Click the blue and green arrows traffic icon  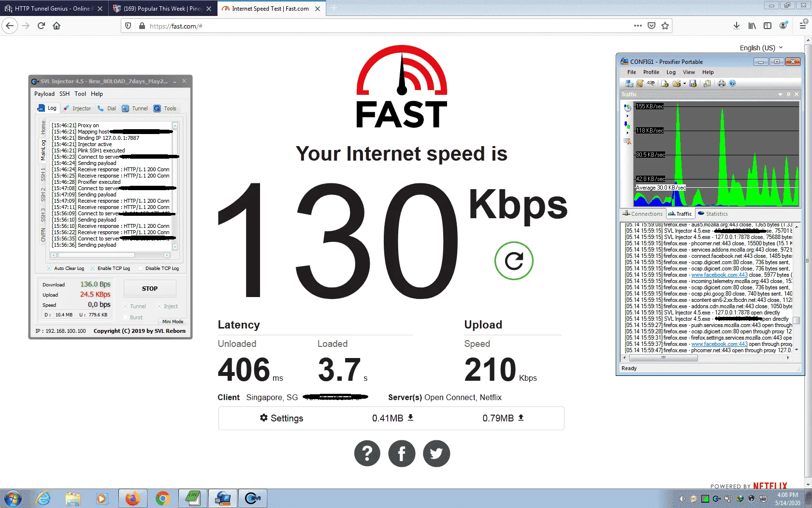[x=627, y=125]
